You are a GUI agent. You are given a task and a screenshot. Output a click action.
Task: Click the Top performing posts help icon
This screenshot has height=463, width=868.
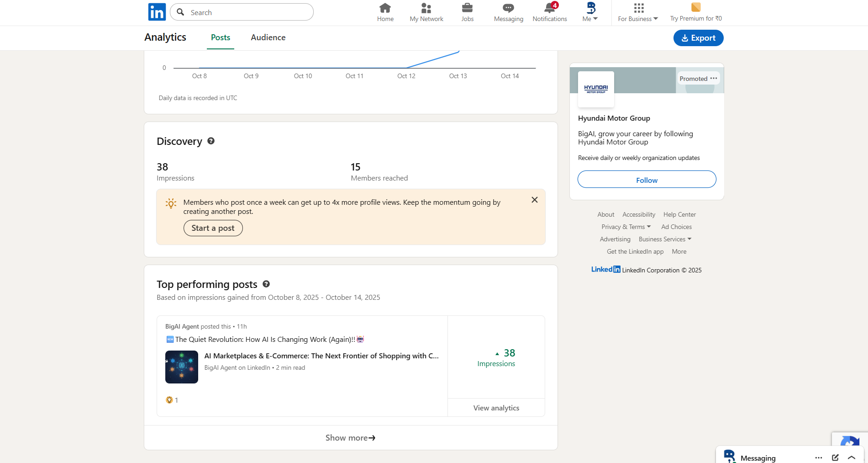(266, 284)
